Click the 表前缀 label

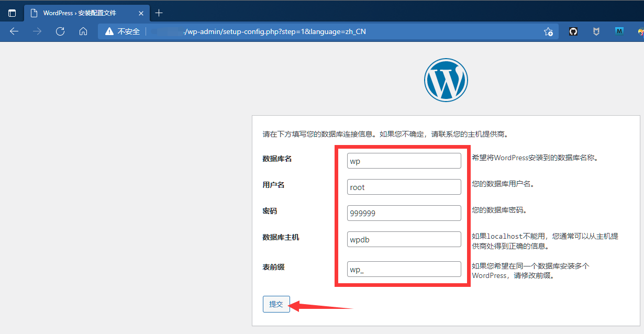[273, 267]
